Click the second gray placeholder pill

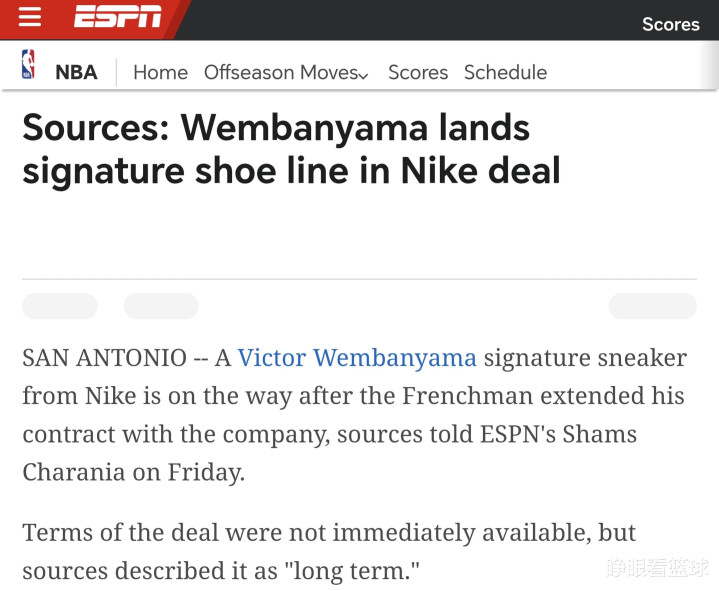tap(161, 306)
